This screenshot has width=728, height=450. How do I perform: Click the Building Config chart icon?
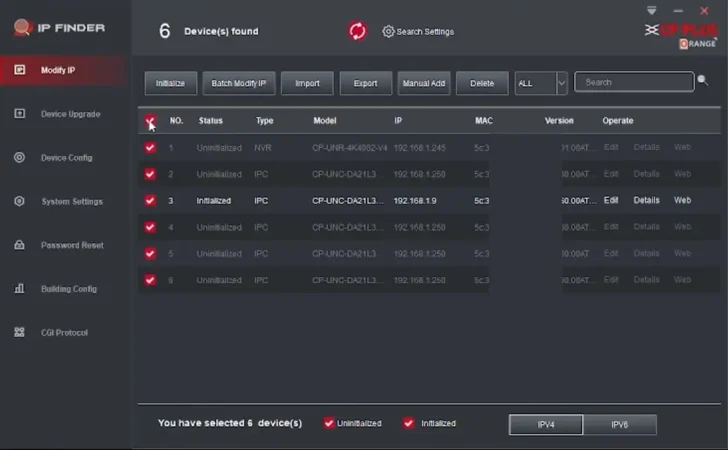[x=19, y=289]
